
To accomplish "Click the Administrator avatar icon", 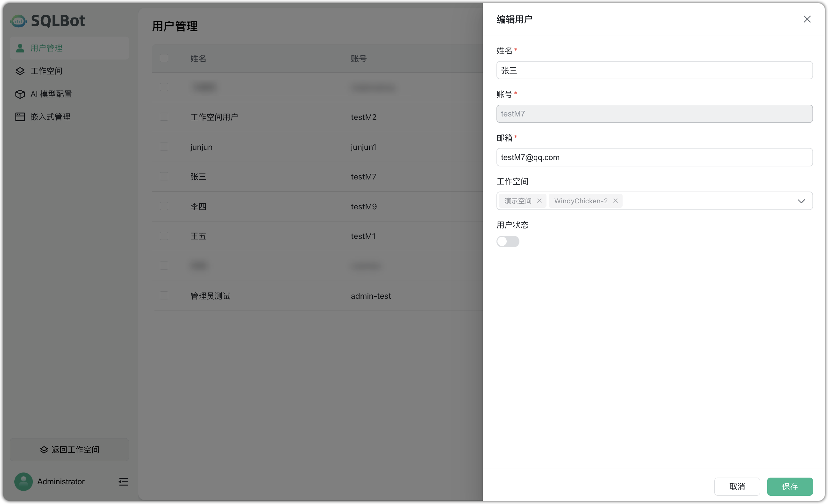I will pyautogui.click(x=23, y=481).
